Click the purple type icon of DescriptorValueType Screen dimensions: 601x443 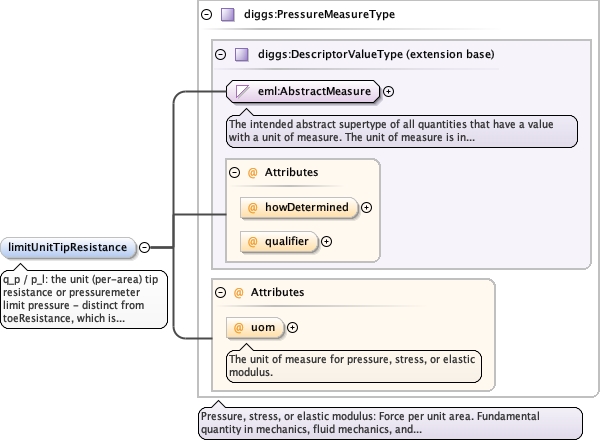click(241, 55)
